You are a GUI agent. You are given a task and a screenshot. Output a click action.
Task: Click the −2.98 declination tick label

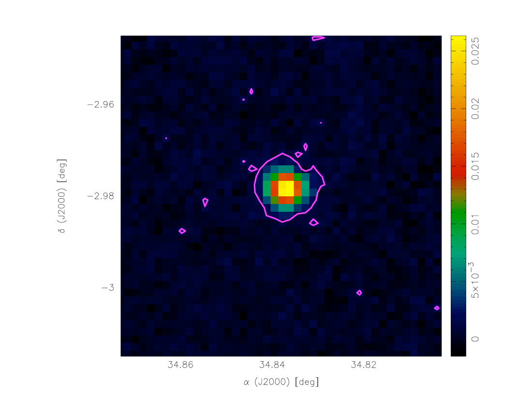pos(101,196)
